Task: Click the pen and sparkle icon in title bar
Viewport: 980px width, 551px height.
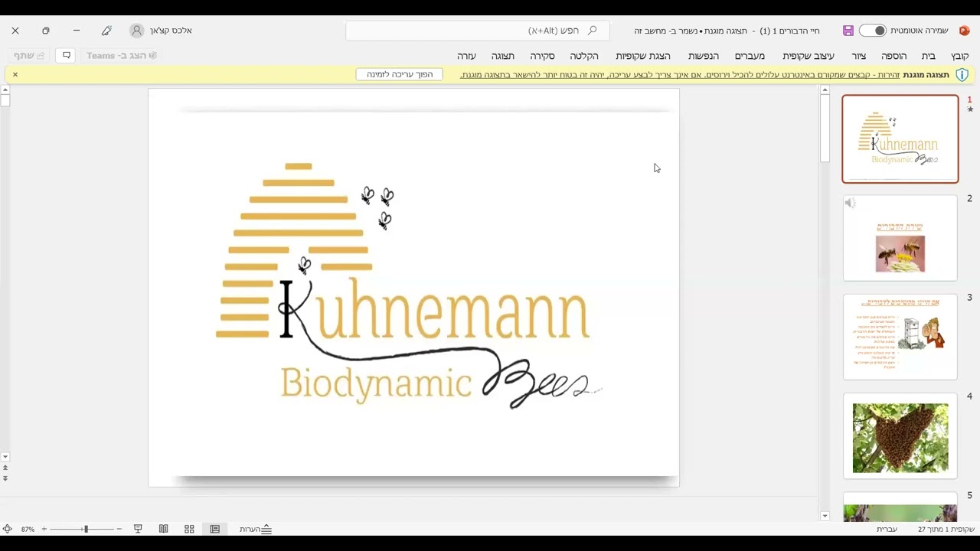Action: [106, 31]
